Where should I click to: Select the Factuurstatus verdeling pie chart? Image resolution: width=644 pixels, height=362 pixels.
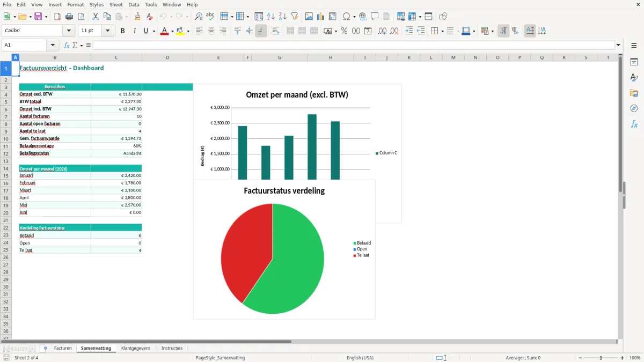point(284,249)
